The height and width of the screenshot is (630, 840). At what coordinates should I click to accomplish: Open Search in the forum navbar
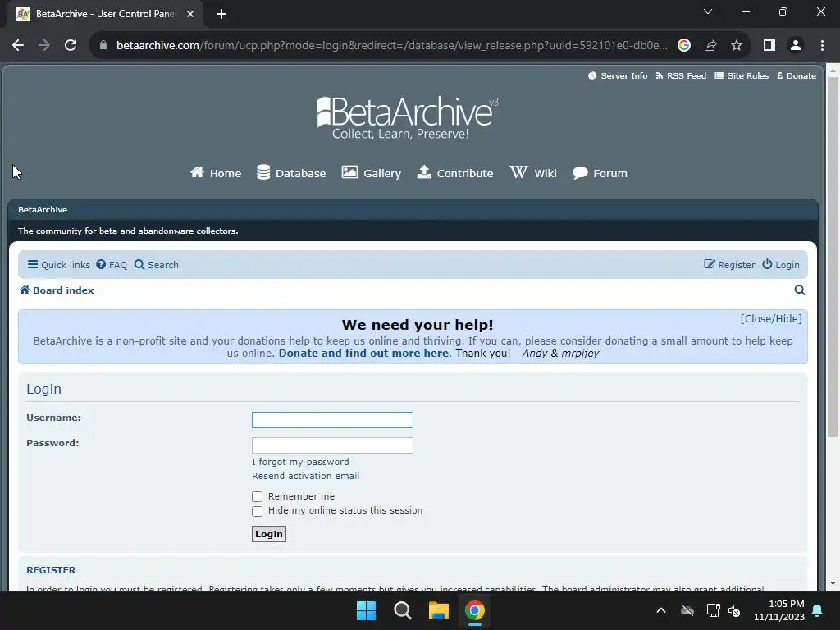[x=157, y=265]
